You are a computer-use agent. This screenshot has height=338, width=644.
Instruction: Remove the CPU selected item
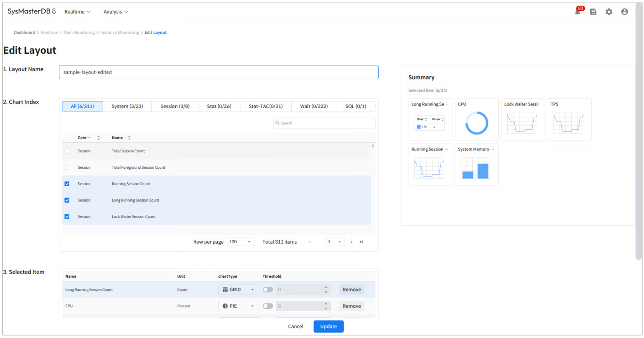click(351, 306)
